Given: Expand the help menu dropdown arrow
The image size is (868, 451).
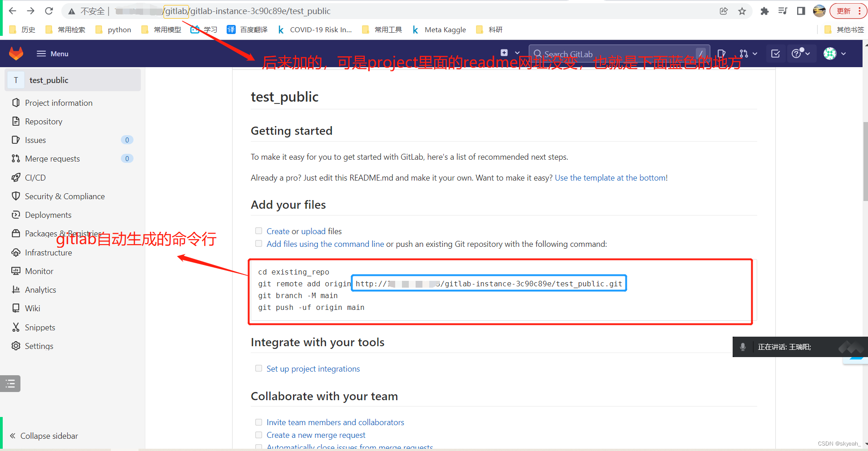Looking at the screenshot, I should pyautogui.click(x=808, y=54).
